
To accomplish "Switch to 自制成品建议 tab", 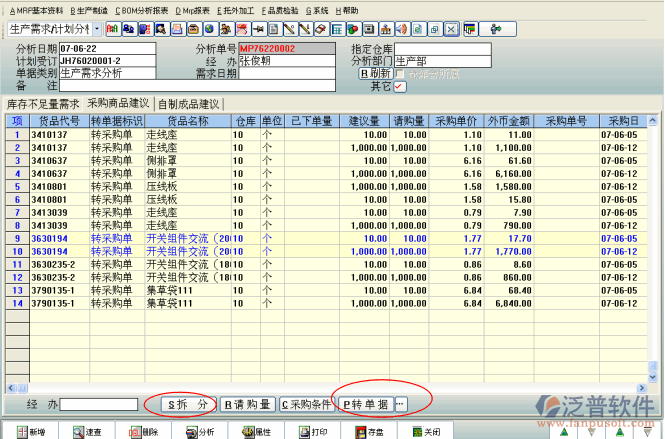I will (188, 103).
